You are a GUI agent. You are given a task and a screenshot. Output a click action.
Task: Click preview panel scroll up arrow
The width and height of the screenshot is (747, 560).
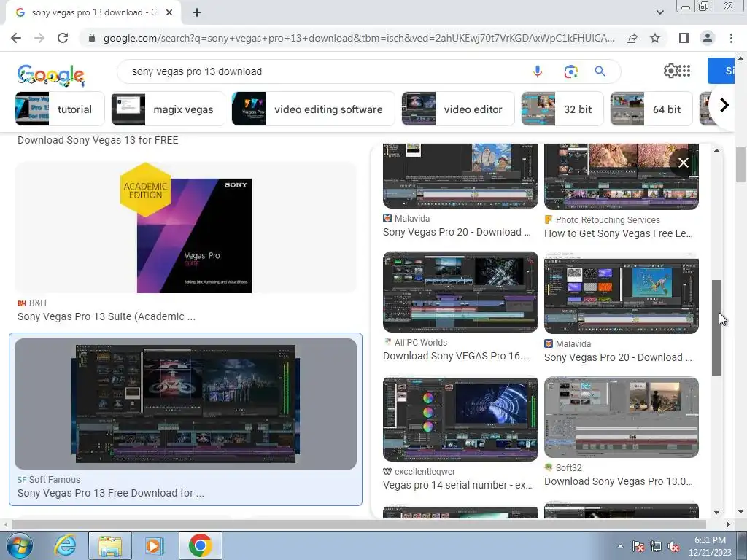pos(716,150)
